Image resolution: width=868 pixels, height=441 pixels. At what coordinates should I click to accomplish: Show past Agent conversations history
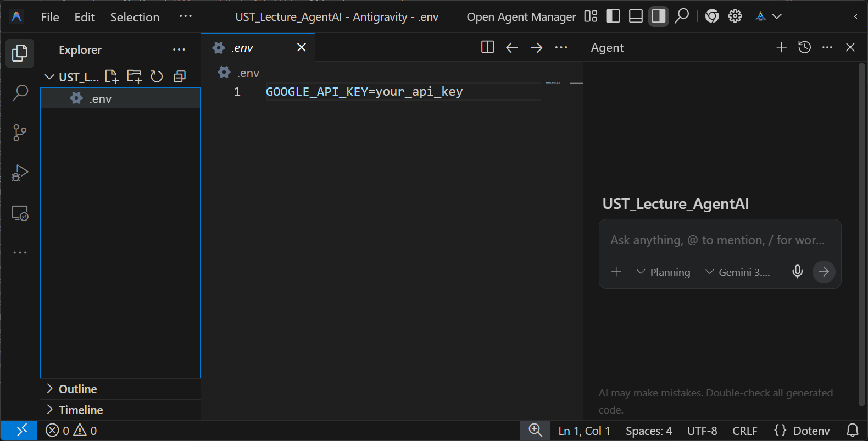[804, 47]
